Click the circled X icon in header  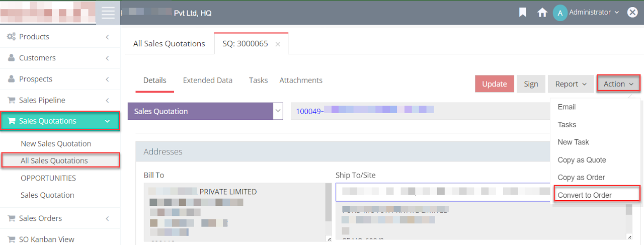pos(632,13)
